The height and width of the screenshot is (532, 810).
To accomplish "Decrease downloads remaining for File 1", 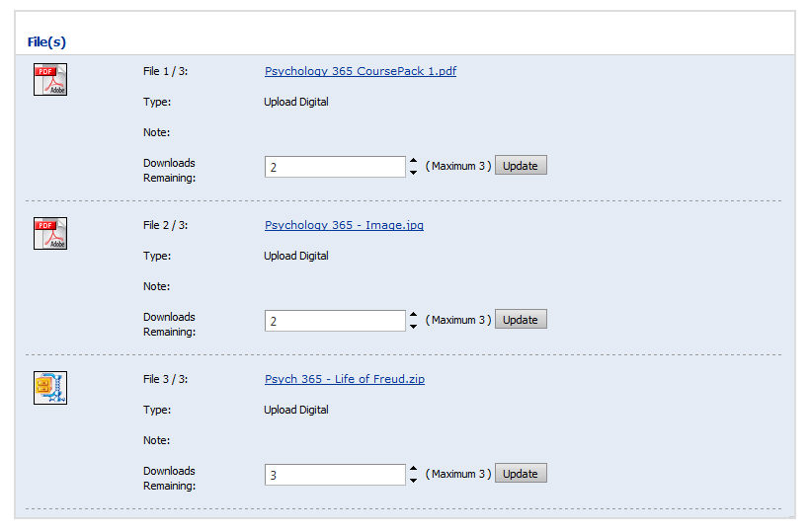I will [x=413, y=173].
